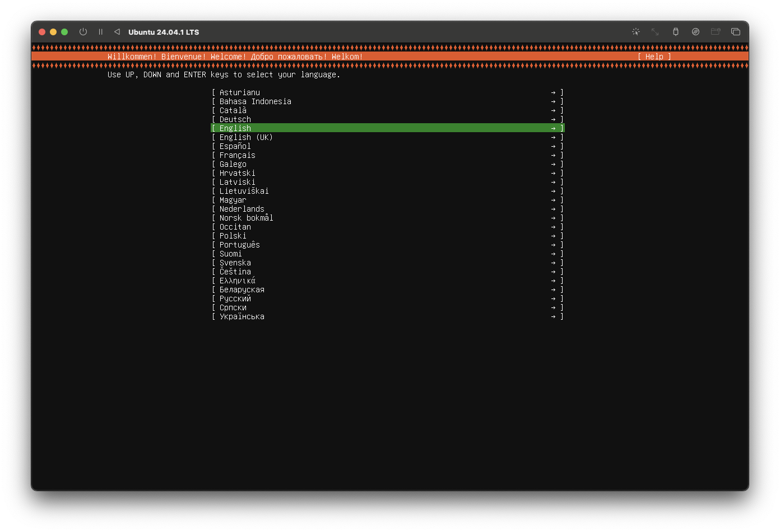This screenshot has height=532, width=780.
Task: Click the back triangle icon in title bar
Action: tap(117, 32)
